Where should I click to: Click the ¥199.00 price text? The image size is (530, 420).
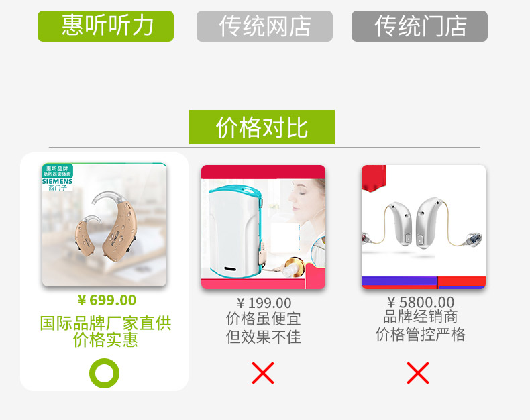pos(264,303)
